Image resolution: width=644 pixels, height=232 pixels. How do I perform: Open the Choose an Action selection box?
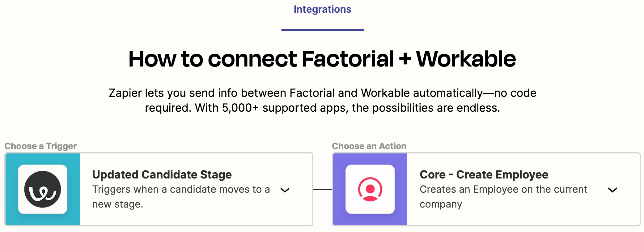(486, 189)
